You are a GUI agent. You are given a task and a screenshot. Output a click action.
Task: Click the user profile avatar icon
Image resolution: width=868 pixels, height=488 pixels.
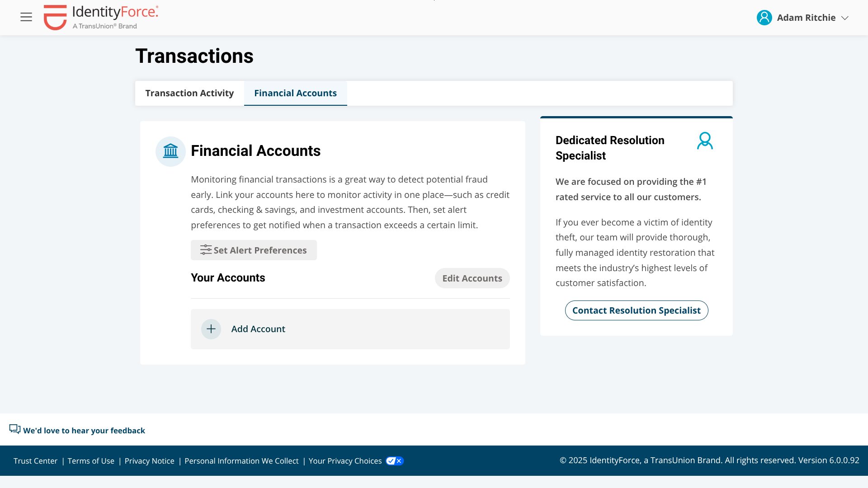point(764,18)
